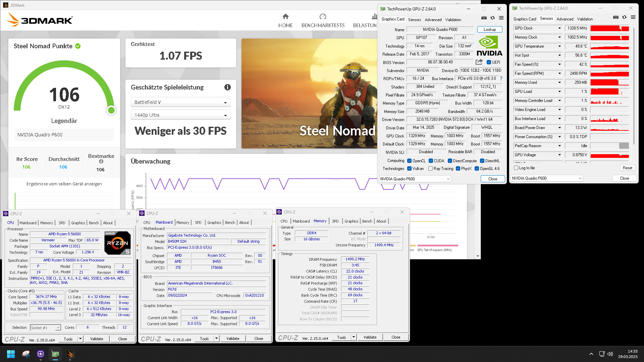
Task: Open the Windows Start menu
Action: click(11, 354)
